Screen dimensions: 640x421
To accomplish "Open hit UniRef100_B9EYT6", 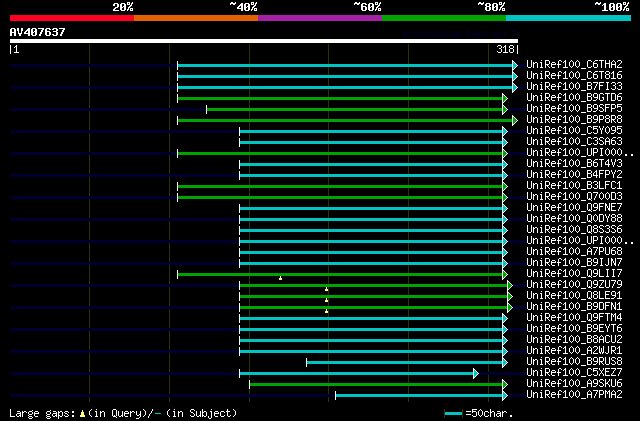I will click(x=574, y=329).
